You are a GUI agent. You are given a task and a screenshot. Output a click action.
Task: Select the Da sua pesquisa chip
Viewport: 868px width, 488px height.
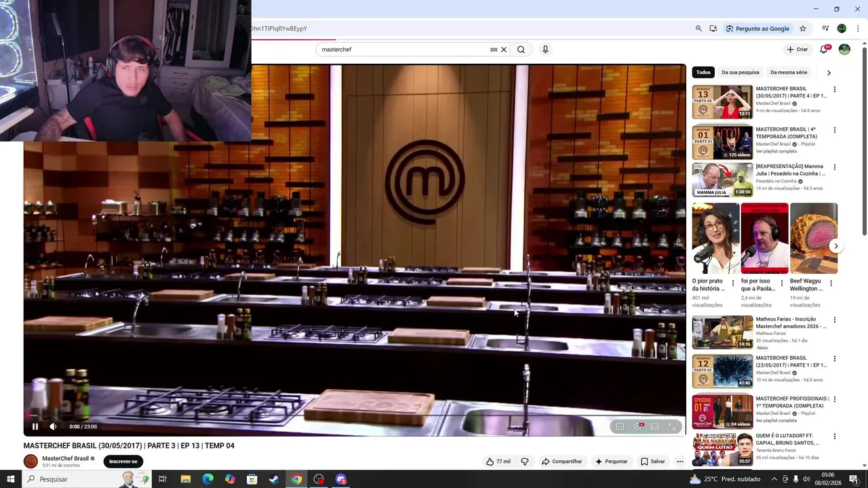click(740, 73)
